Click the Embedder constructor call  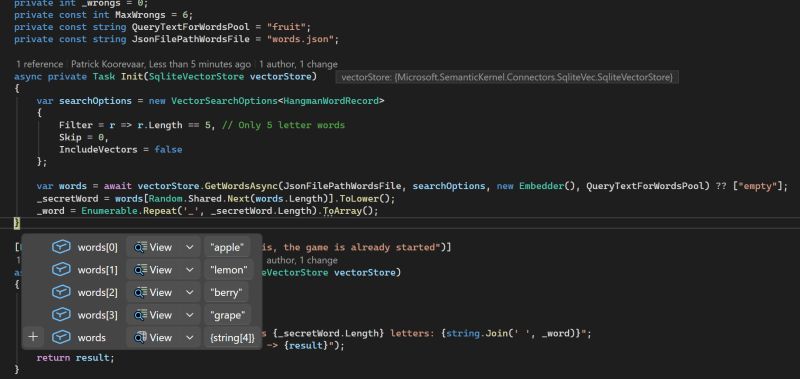click(x=541, y=186)
